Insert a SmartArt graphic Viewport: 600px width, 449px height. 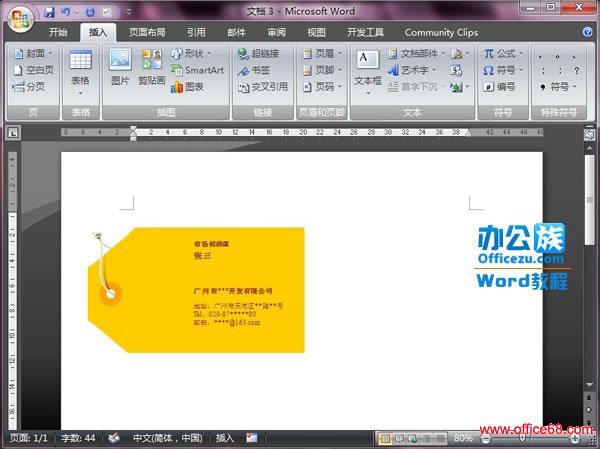[197, 70]
